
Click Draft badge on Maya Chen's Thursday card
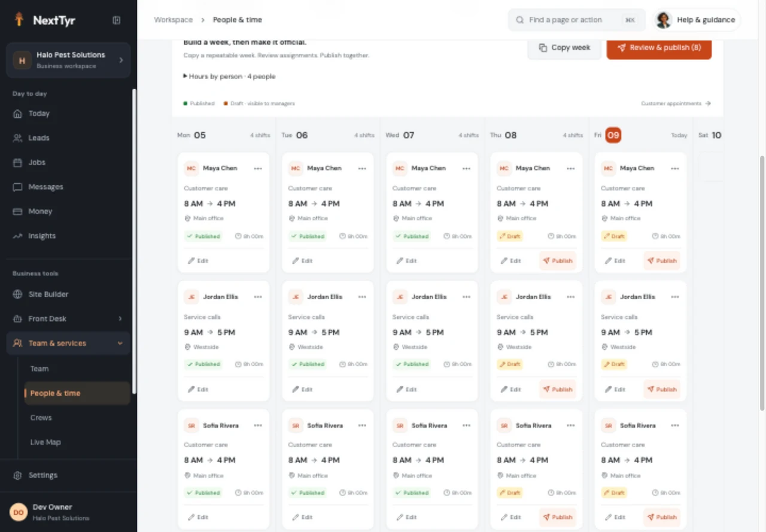point(510,236)
